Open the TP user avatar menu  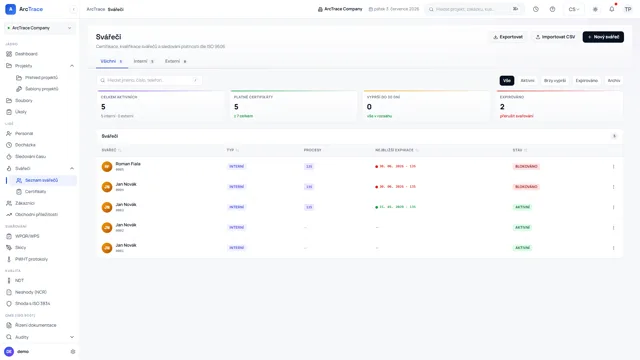coord(628,9)
